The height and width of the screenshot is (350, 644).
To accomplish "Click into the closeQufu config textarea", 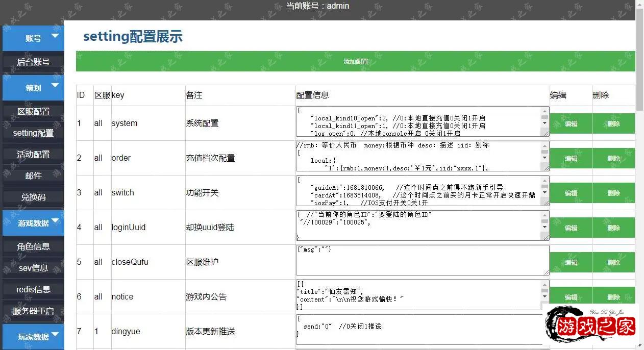I will pyautogui.click(x=418, y=260).
